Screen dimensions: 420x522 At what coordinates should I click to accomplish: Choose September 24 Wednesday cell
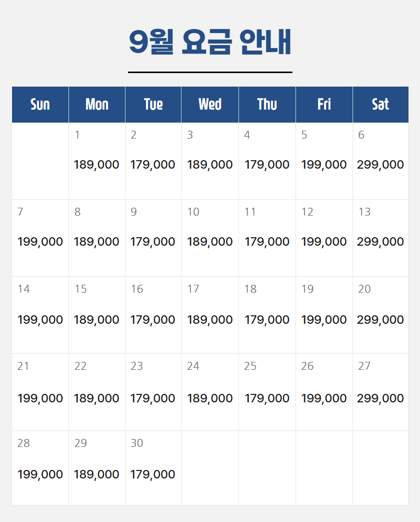pyautogui.click(x=210, y=392)
